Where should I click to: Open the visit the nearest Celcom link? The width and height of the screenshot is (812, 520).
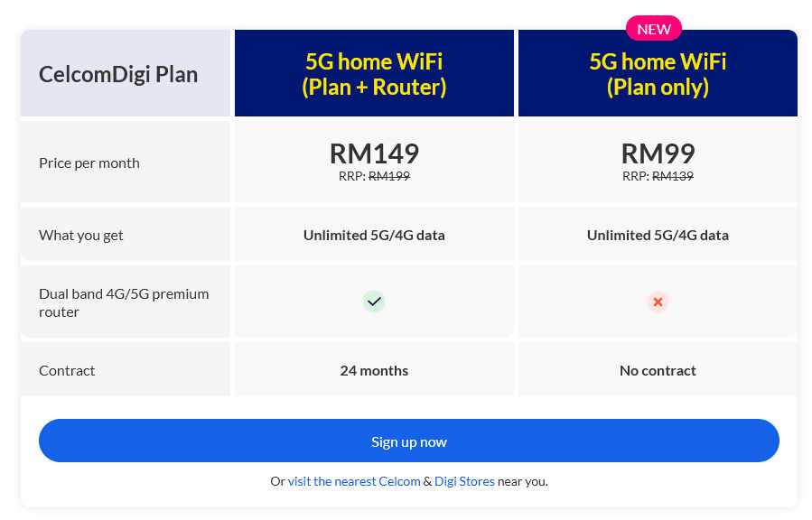(354, 481)
